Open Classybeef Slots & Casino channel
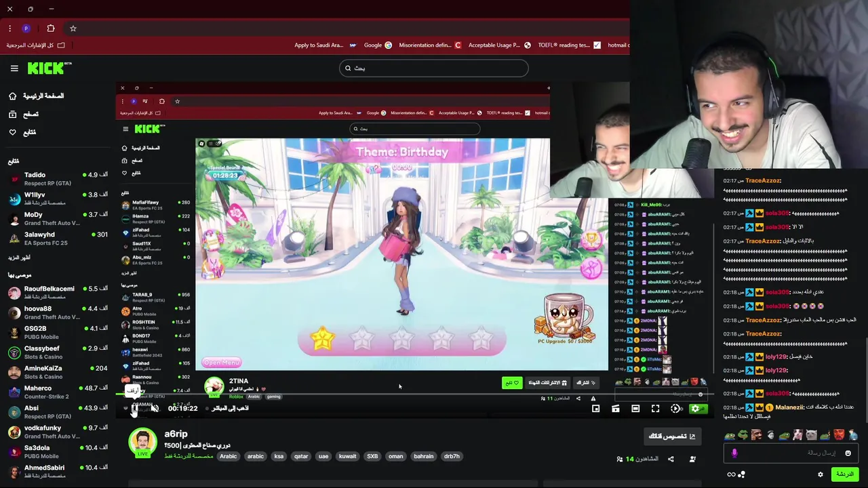The width and height of the screenshot is (868, 488). [58, 352]
